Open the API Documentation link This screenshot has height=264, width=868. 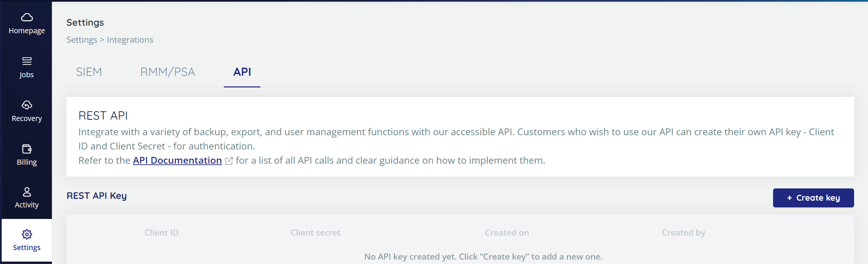[177, 160]
